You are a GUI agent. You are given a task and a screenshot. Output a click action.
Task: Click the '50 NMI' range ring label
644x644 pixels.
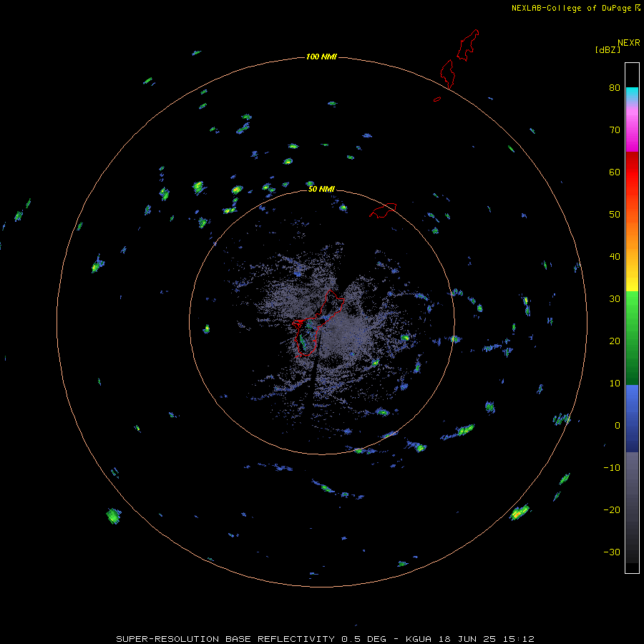tap(321, 190)
